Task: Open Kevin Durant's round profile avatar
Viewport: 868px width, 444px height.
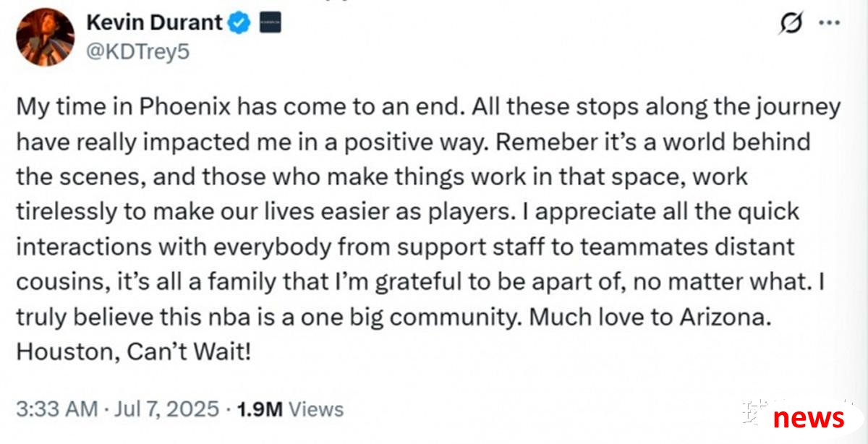Action: (45, 38)
